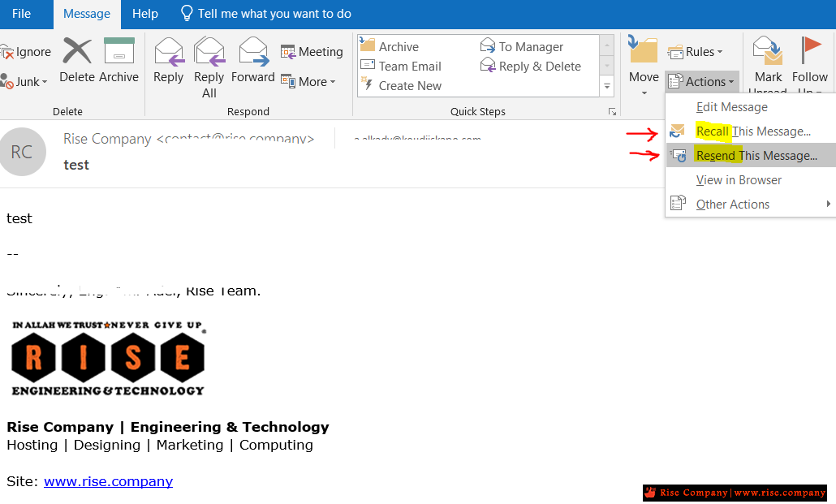Switch to the File tab

point(22,14)
